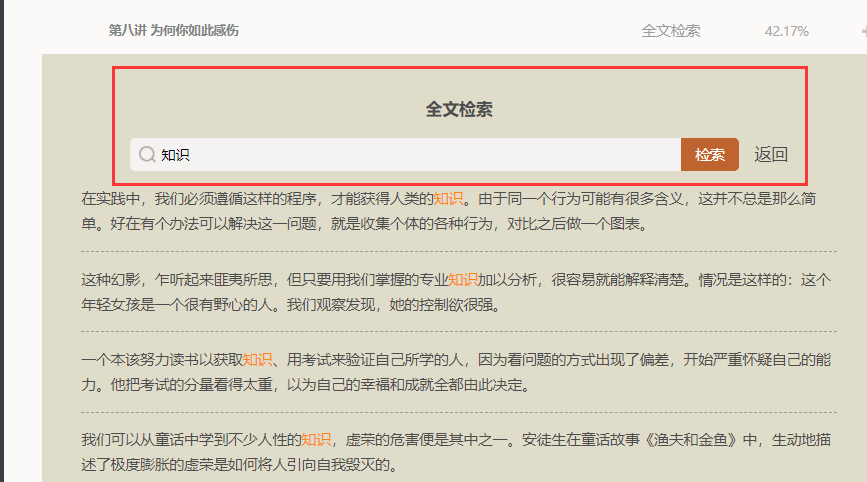Click the 42.17% reading progress indicator

pyautogui.click(x=786, y=31)
